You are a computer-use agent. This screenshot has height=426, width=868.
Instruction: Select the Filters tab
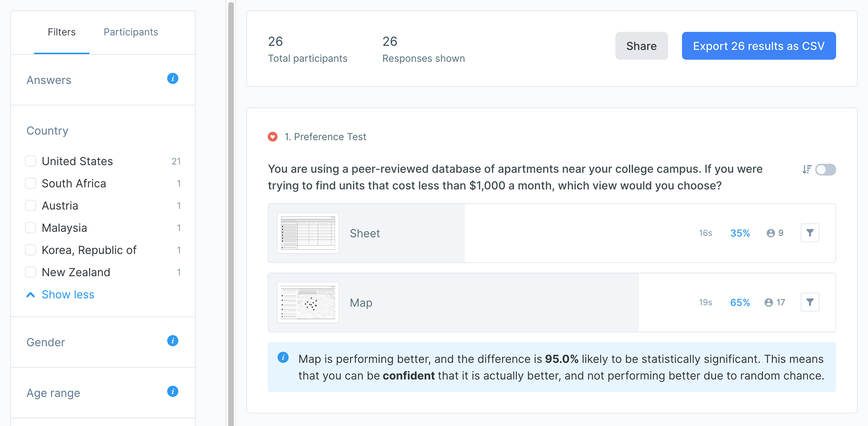click(x=61, y=32)
